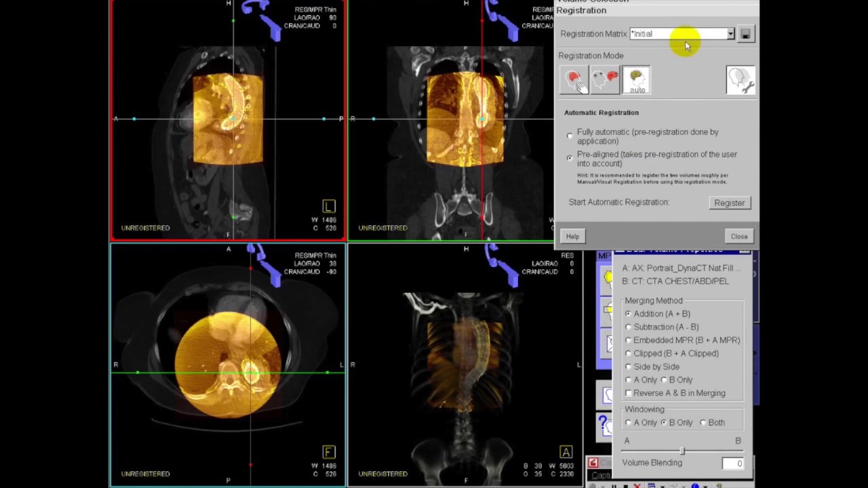Click the question-mark head icon beside properties panel
868x488 pixels.
click(x=606, y=426)
